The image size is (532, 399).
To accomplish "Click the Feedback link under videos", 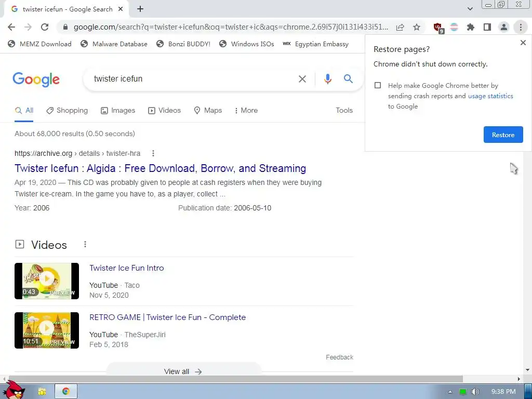I will point(339,357).
